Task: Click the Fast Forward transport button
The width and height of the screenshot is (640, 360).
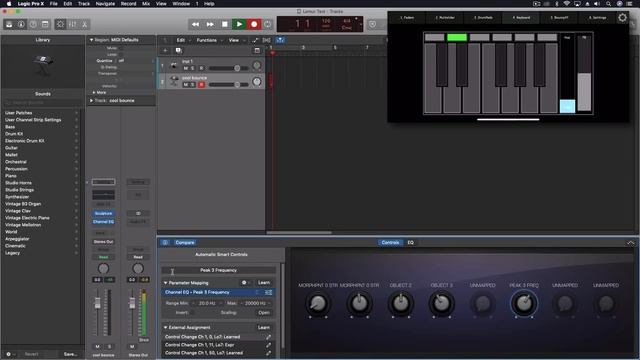Action: pos(210,24)
